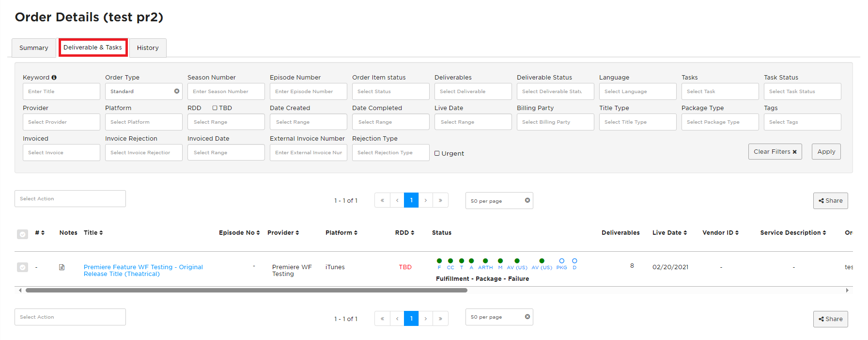Go to first page in top pagination

tap(382, 200)
